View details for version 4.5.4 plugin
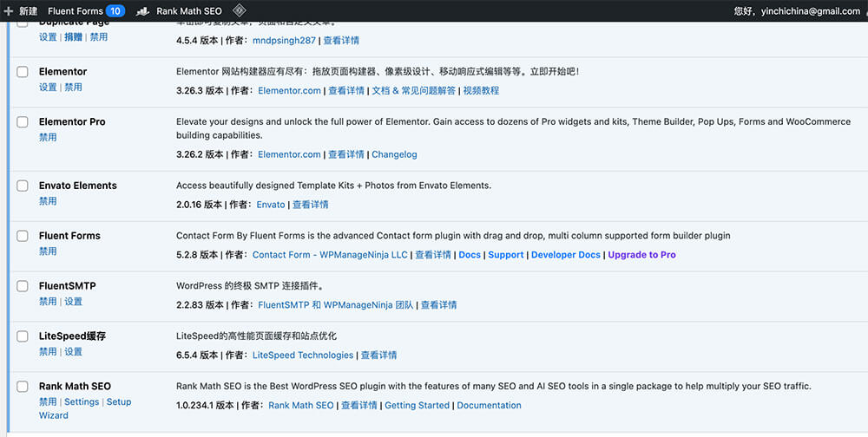This screenshot has height=437, width=868. coord(341,41)
